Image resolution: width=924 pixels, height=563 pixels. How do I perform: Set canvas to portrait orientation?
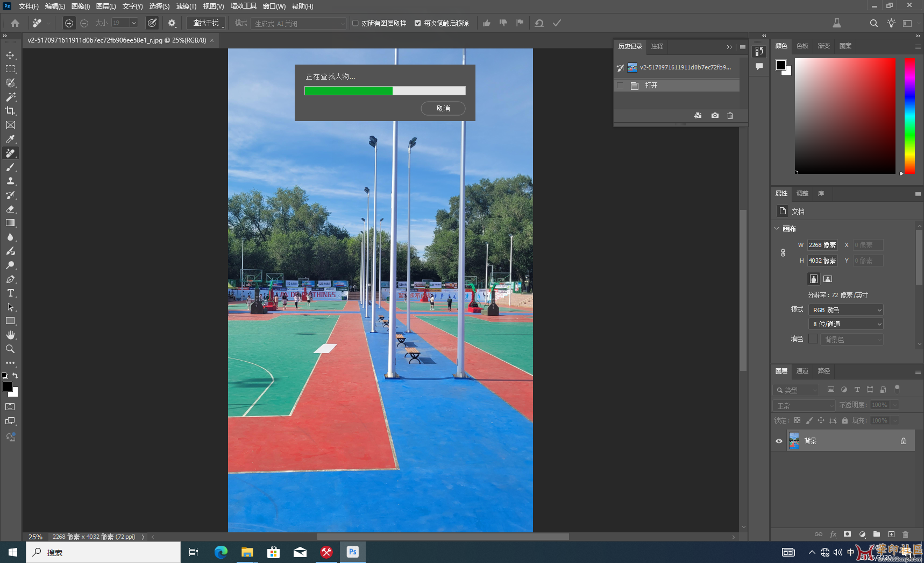[813, 279]
